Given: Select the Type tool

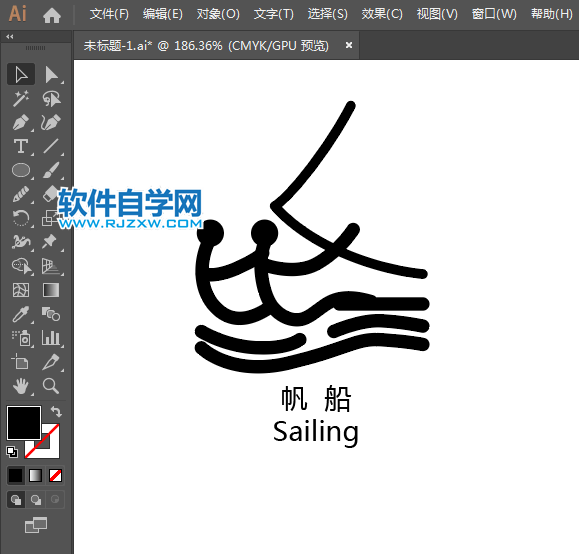Looking at the screenshot, I should pos(21,147).
